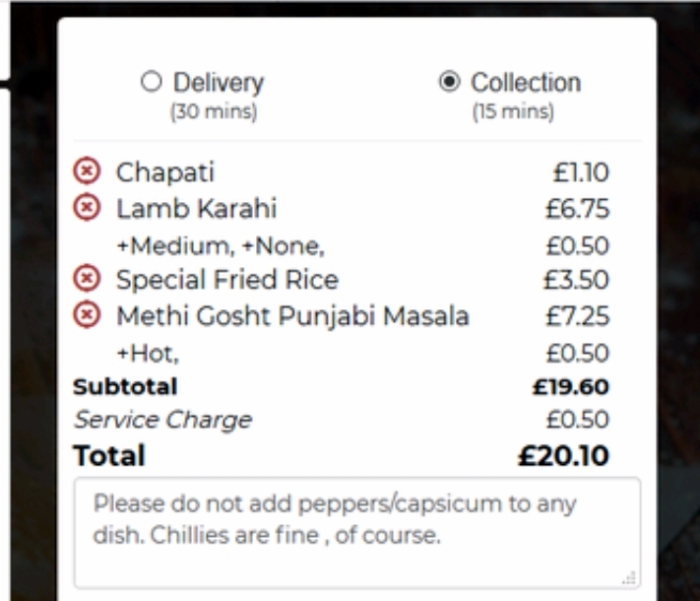The image size is (700, 601).
Task: Select the Delivery radio button
Action: pyautogui.click(x=151, y=82)
